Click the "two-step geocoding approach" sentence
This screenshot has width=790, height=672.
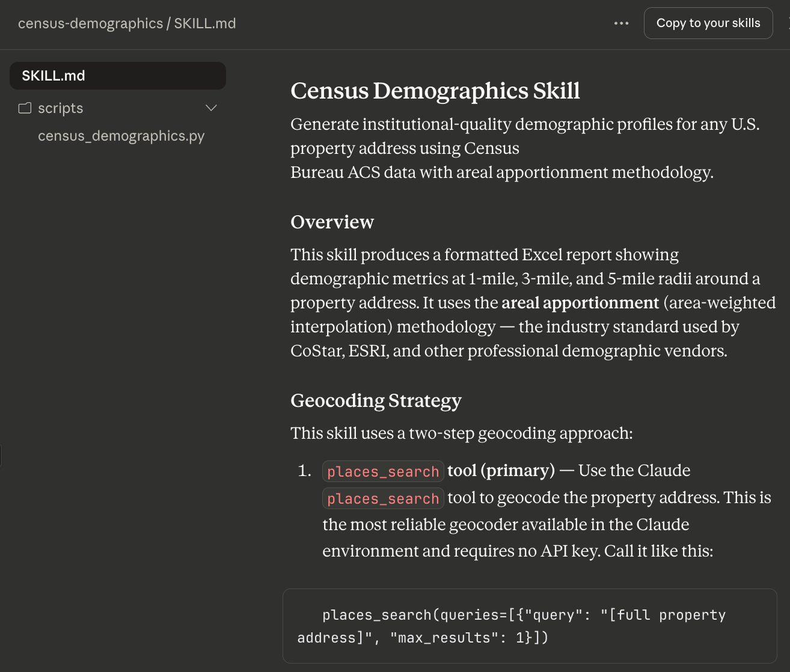click(x=461, y=433)
